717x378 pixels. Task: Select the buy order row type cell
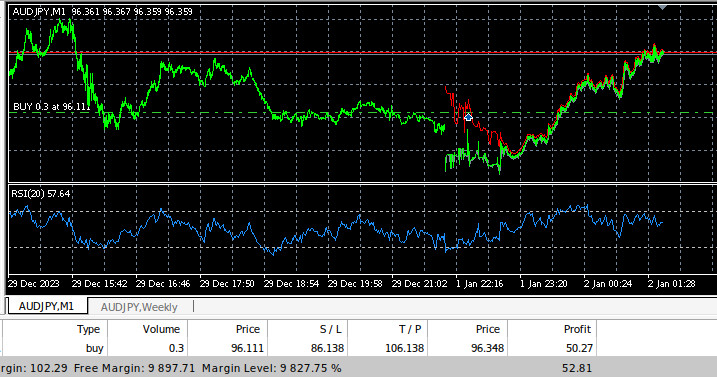pyautogui.click(x=94, y=348)
